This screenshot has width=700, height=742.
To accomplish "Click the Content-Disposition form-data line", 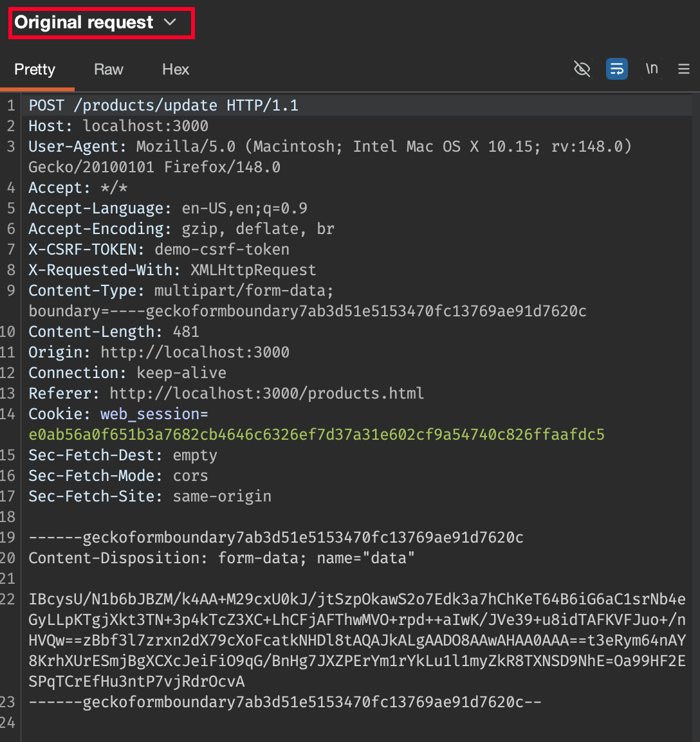I will coord(221,558).
